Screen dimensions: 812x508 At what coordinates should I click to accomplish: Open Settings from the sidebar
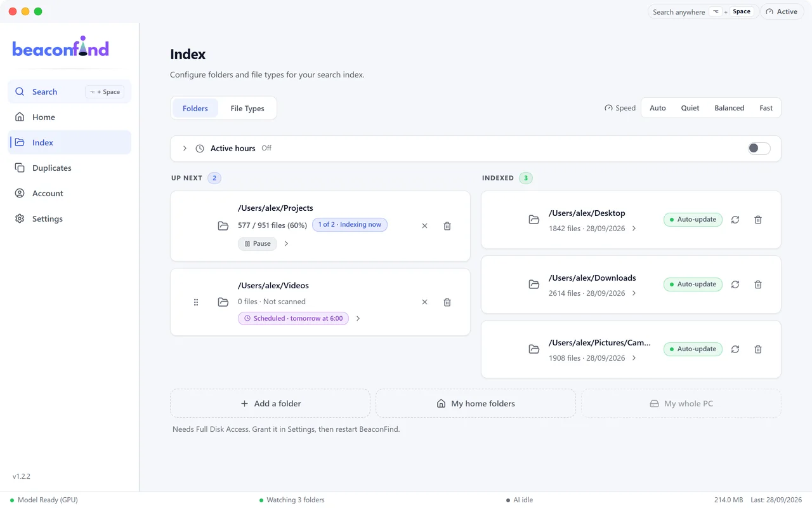coord(70,219)
